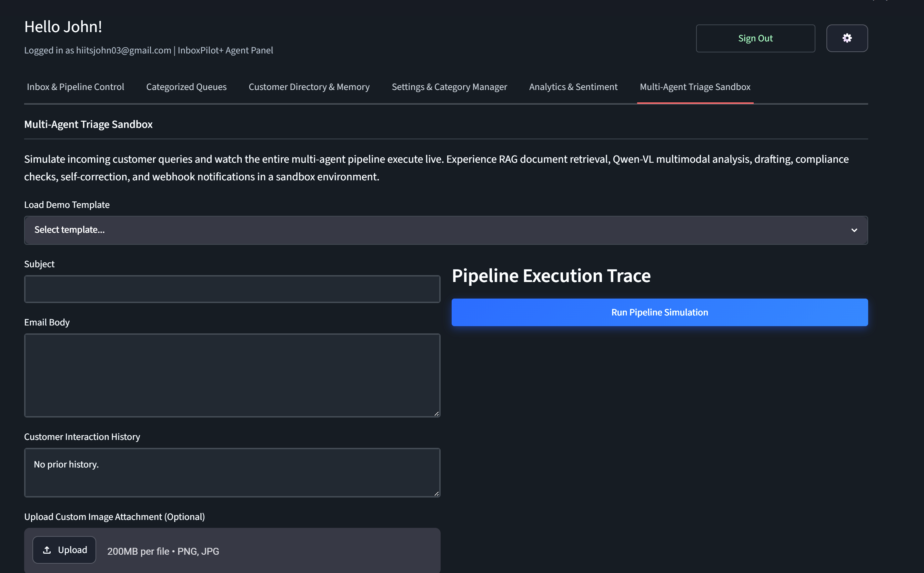Click the Email Body resize handle
The height and width of the screenshot is (573, 924).
(436, 413)
